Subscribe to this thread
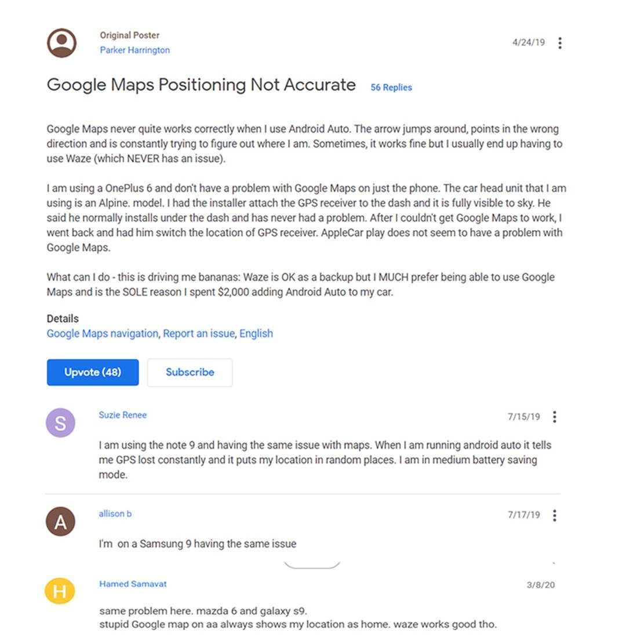Image resolution: width=644 pixels, height=644 pixels. coord(190,372)
